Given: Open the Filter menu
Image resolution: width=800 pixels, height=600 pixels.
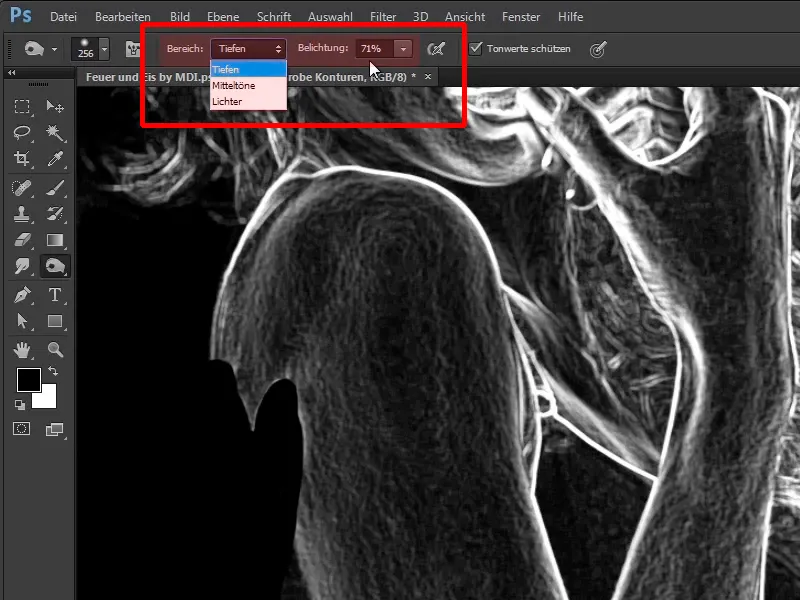Looking at the screenshot, I should tap(383, 17).
